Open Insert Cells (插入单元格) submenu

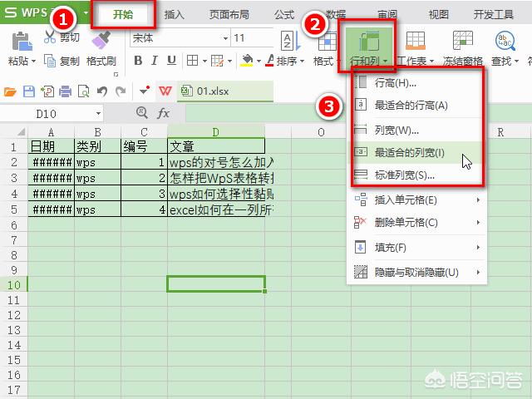pyautogui.click(x=416, y=199)
